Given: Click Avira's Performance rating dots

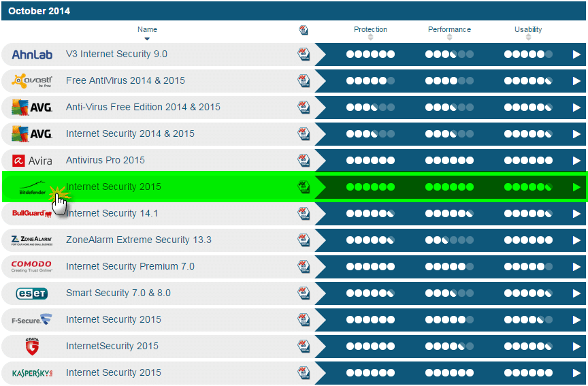Looking at the screenshot, I should click(x=449, y=161).
